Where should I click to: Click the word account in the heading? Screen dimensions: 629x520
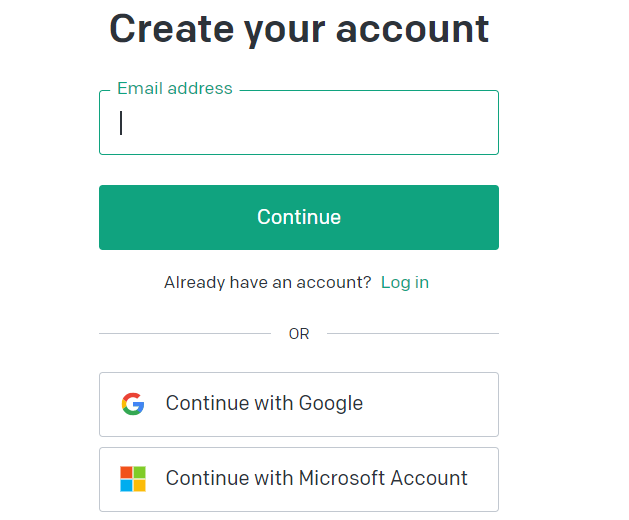pyautogui.click(x=413, y=30)
